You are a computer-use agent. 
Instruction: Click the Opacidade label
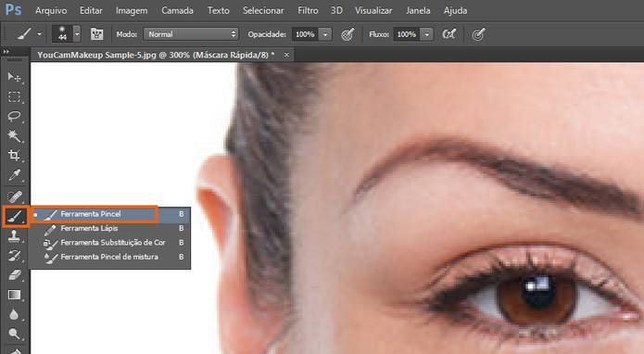tap(267, 34)
